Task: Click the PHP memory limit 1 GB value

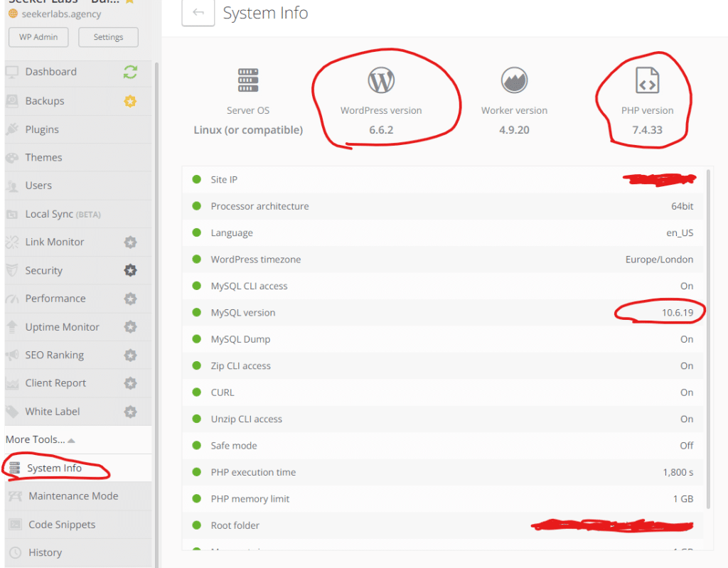Action: [x=683, y=499]
